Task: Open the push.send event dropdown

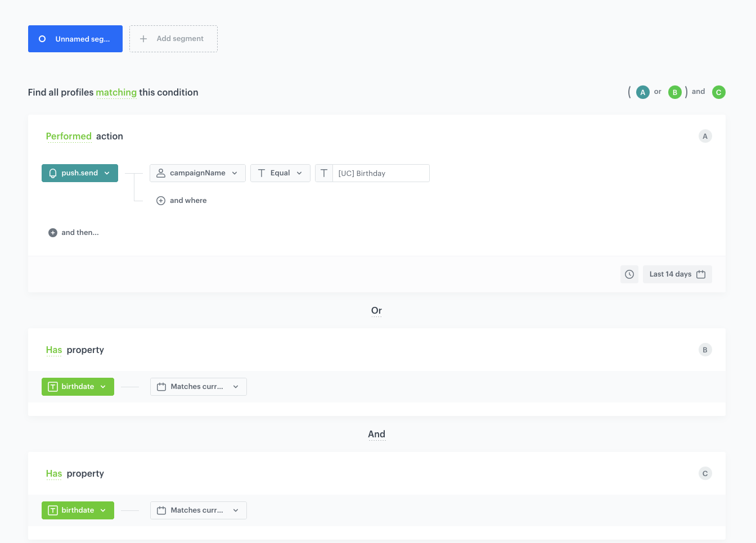Action: [80, 173]
